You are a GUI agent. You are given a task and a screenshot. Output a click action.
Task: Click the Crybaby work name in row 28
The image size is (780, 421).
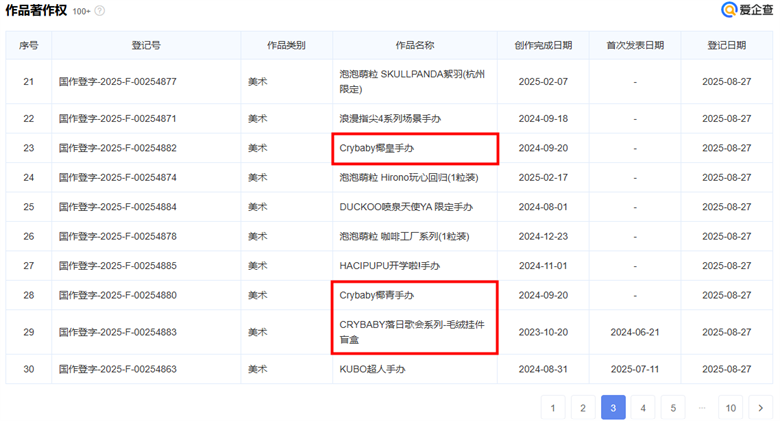point(377,295)
